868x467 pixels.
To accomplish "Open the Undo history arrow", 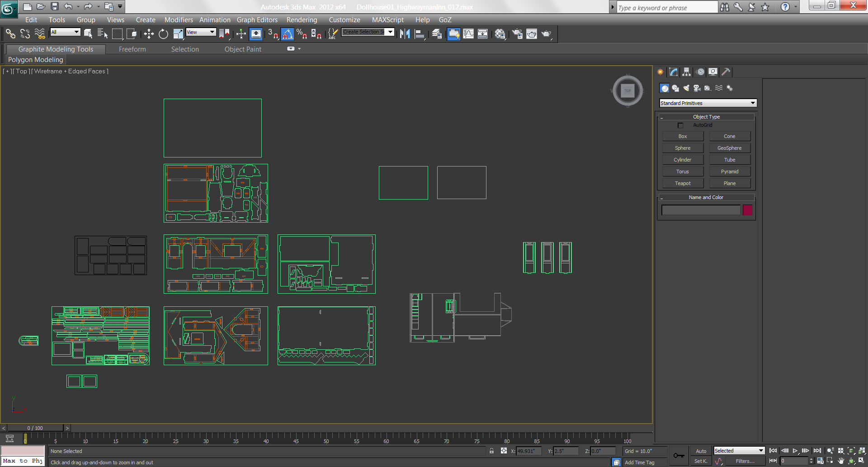I will (x=78, y=6).
